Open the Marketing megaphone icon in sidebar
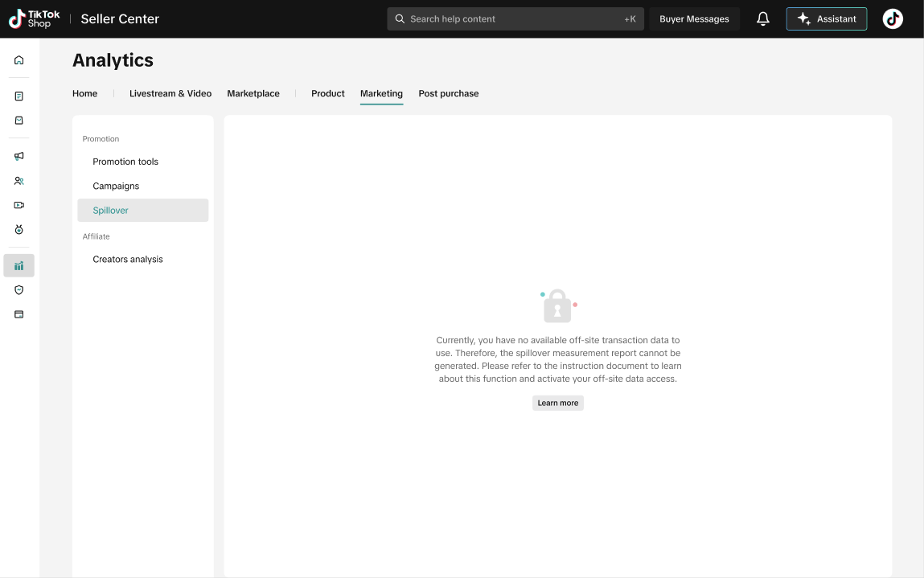This screenshot has width=924, height=578. [19, 156]
